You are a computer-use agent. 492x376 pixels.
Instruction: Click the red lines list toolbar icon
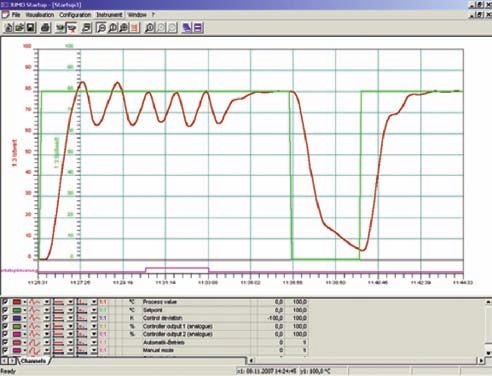click(135, 28)
